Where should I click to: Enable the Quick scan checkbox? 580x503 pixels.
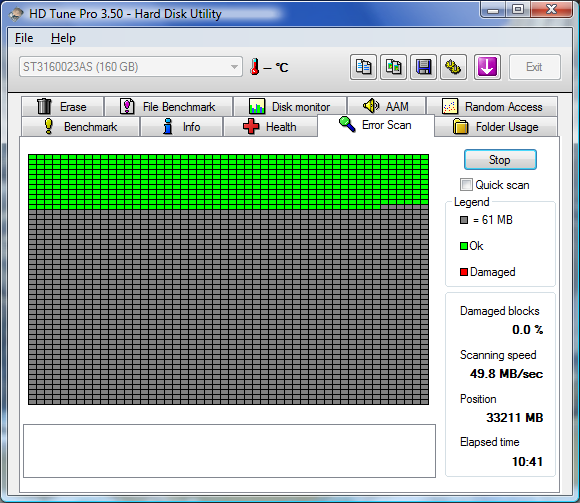click(466, 185)
